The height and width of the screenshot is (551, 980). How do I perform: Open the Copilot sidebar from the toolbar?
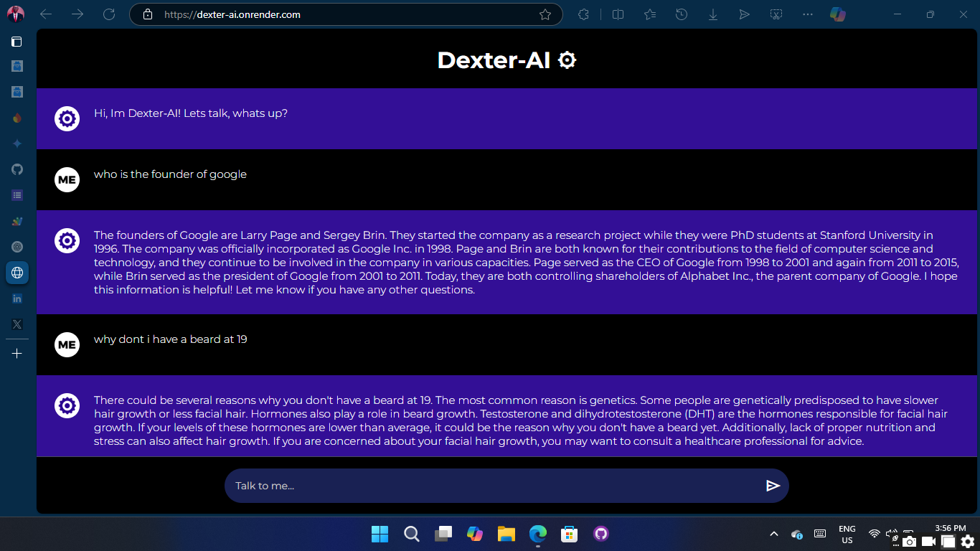(x=838, y=14)
